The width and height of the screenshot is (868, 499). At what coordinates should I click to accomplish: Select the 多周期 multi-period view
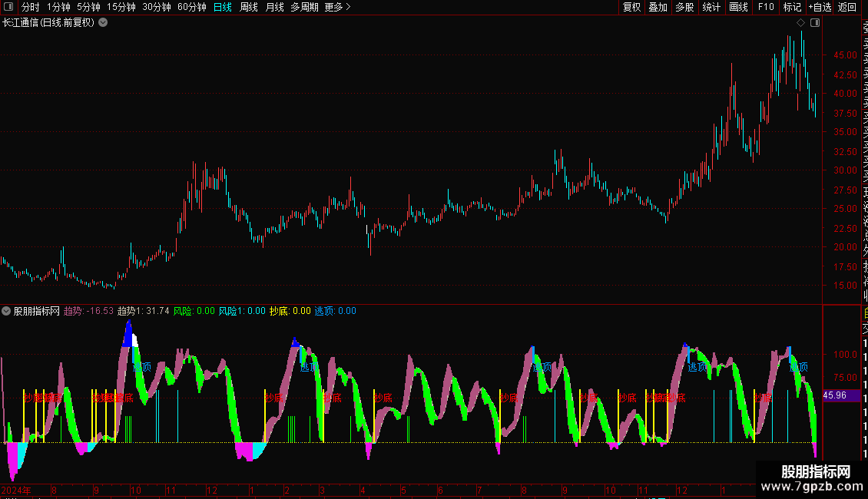(x=304, y=7)
